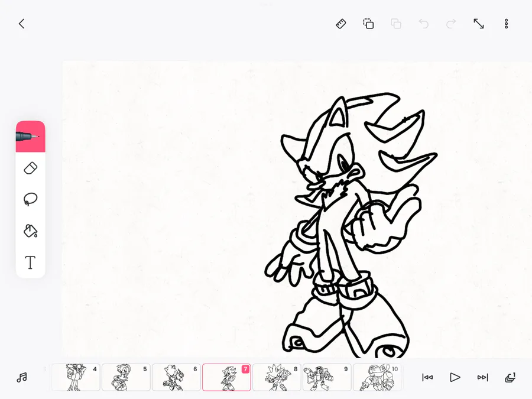
Task: Select the Lasso selection tool
Action: [x=31, y=199]
